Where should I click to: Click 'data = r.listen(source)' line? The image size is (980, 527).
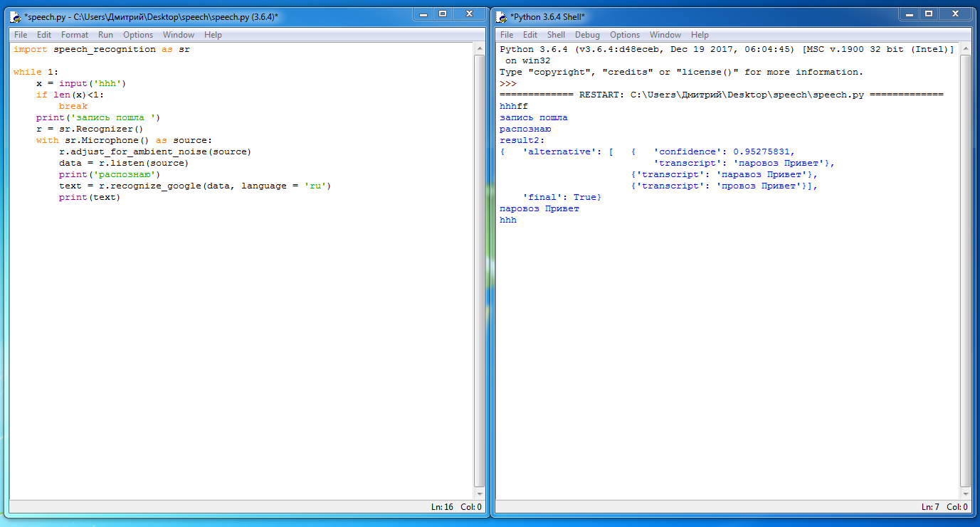(124, 164)
